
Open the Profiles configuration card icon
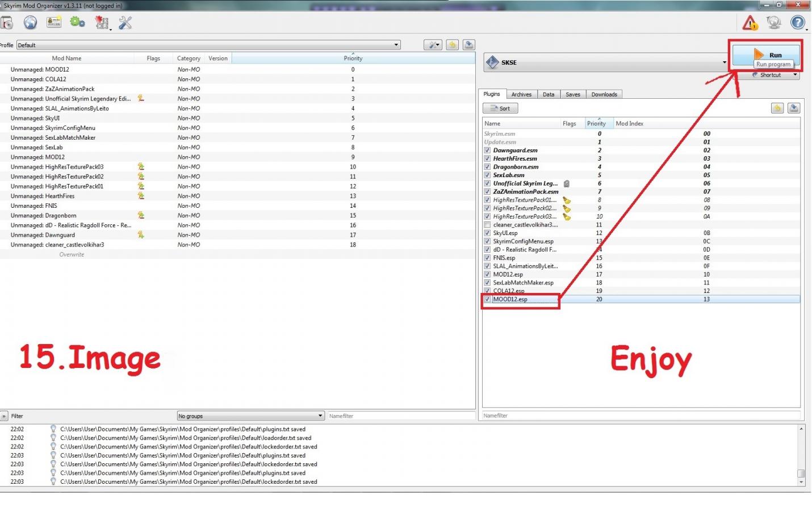tap(54, 23)
